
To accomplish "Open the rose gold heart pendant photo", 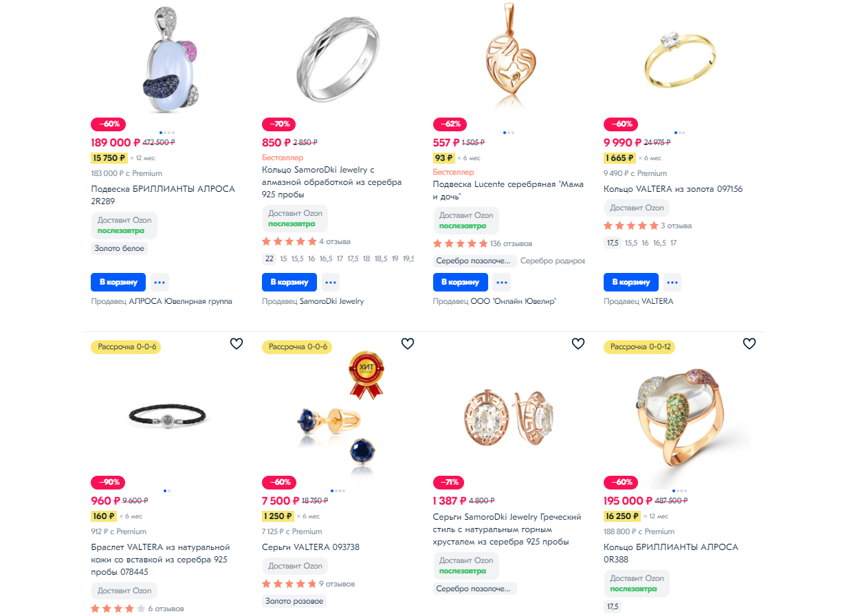I will (507, 55).
